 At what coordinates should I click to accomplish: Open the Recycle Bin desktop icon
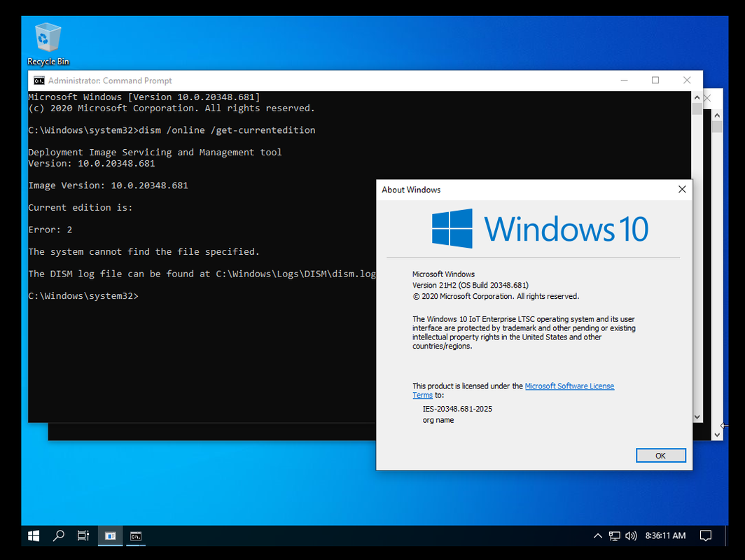coord(48,44)
